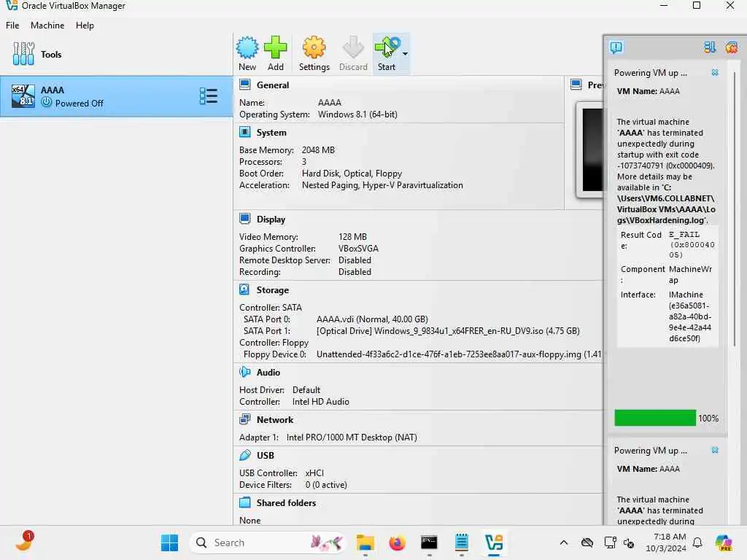747x560 pixels.
Task: Open the Notepad icon on the taskbar
Action: [461, 542]
